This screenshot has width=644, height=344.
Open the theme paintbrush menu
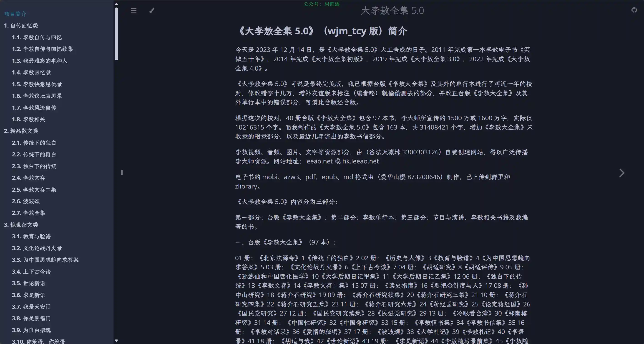(152, 10)
